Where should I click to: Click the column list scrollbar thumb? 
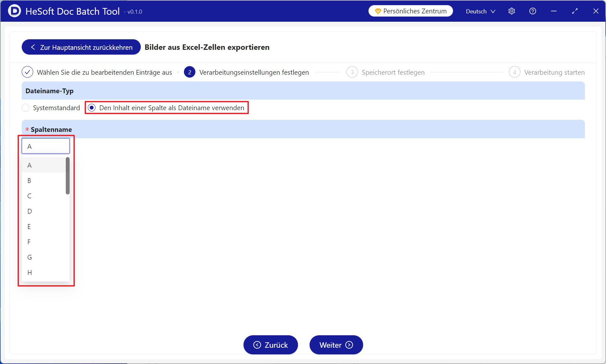pyautogui.click(x=68, y=176)
